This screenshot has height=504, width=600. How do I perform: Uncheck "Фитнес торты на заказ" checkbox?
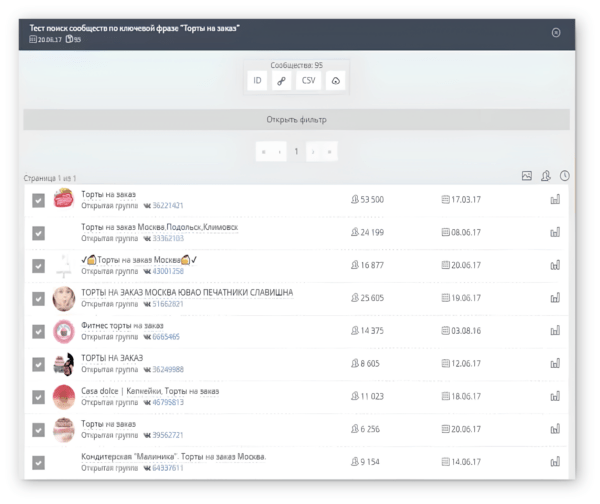tap(38, 331)
